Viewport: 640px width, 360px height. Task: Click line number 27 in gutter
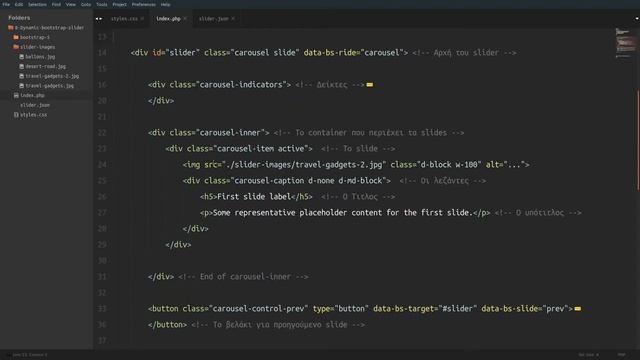[x=102, y=213]
